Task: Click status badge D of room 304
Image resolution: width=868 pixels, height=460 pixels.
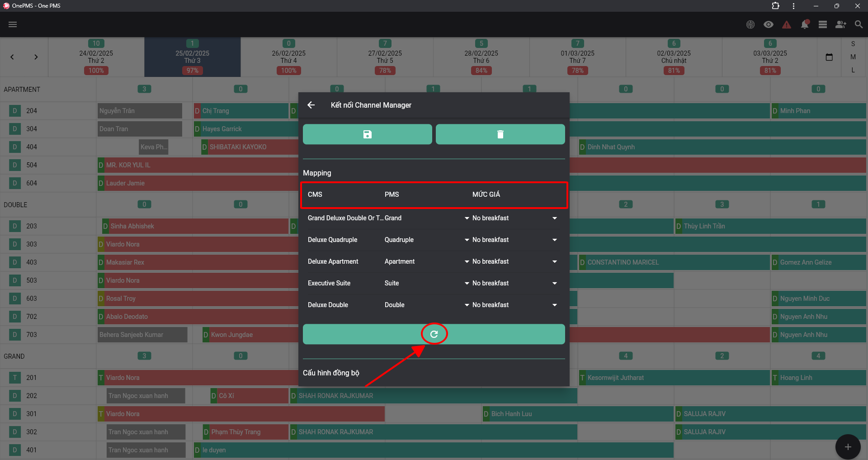Action: tap(15, 129)
